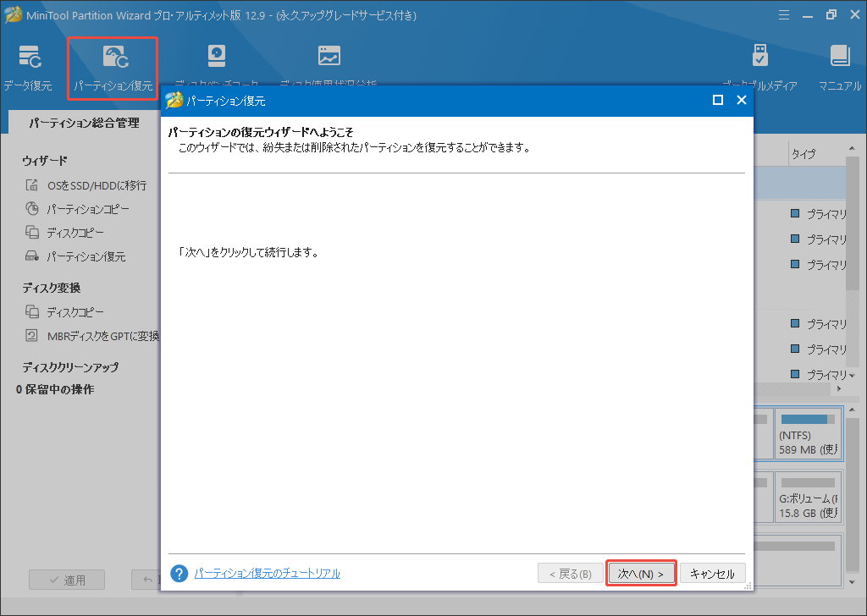The width and height of the screenshot is (867, 616).
Task: Click the タイプ column header
Action: coord(803,154)
